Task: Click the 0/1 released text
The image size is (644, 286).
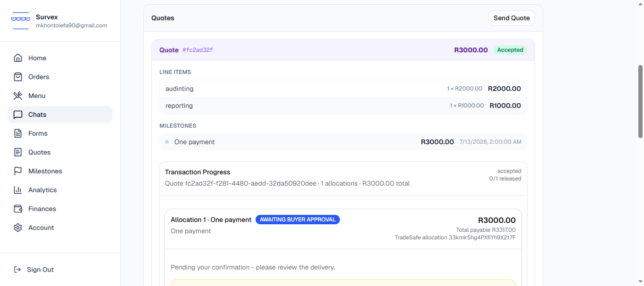Action: pos(505,179)
